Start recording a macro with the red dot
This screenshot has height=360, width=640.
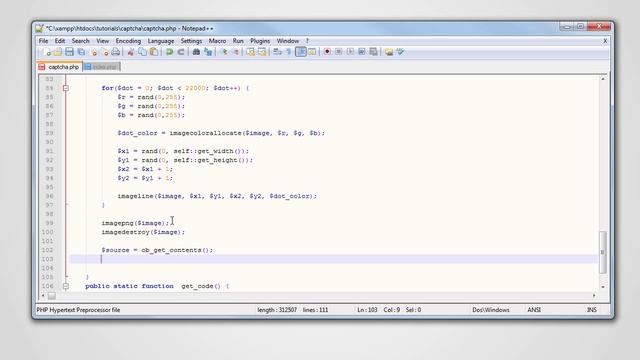point(327,52)
